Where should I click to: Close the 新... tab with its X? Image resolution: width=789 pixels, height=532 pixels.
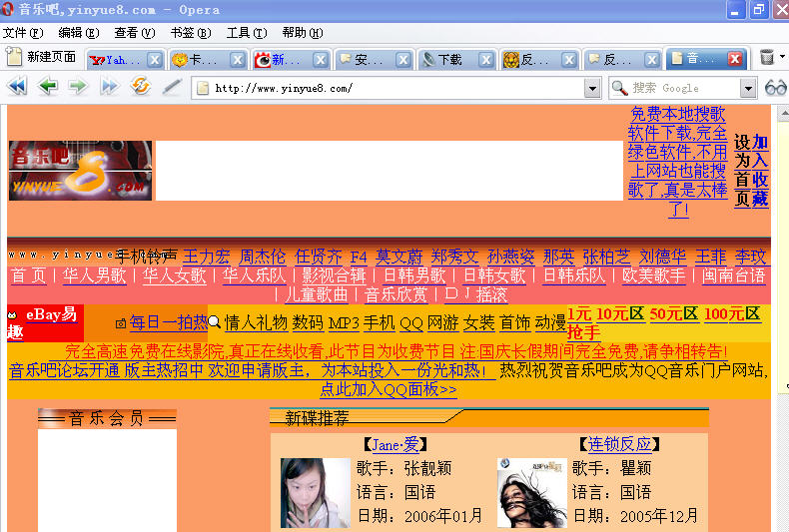click(321, 60)
